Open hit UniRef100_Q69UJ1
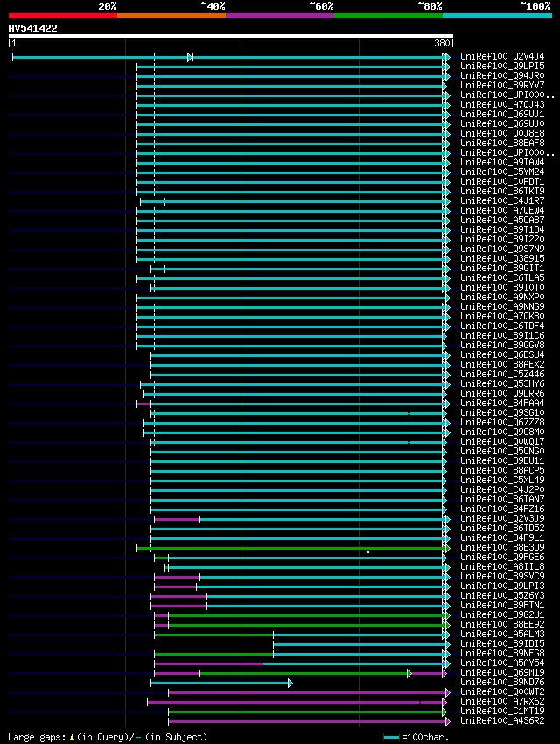Image resolution: width=560 pixels, height=744 pixels. coord(502,115)
